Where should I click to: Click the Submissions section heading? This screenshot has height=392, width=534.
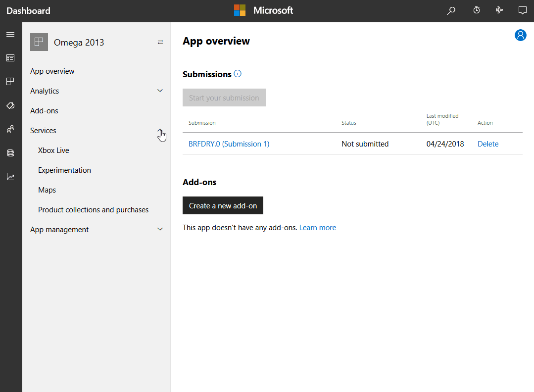(207, 74)
